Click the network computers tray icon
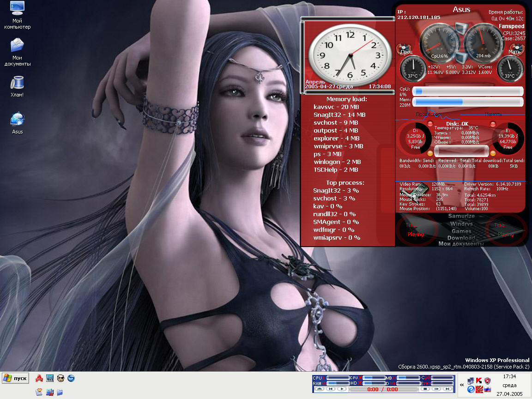Screen dimensions: 532x399 point(471,381)
